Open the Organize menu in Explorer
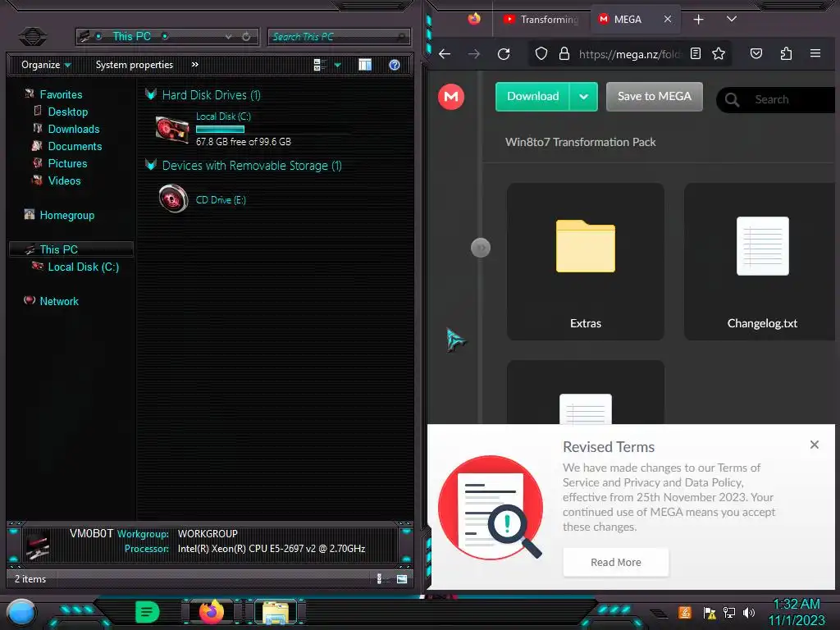 [x=46, y=65]
